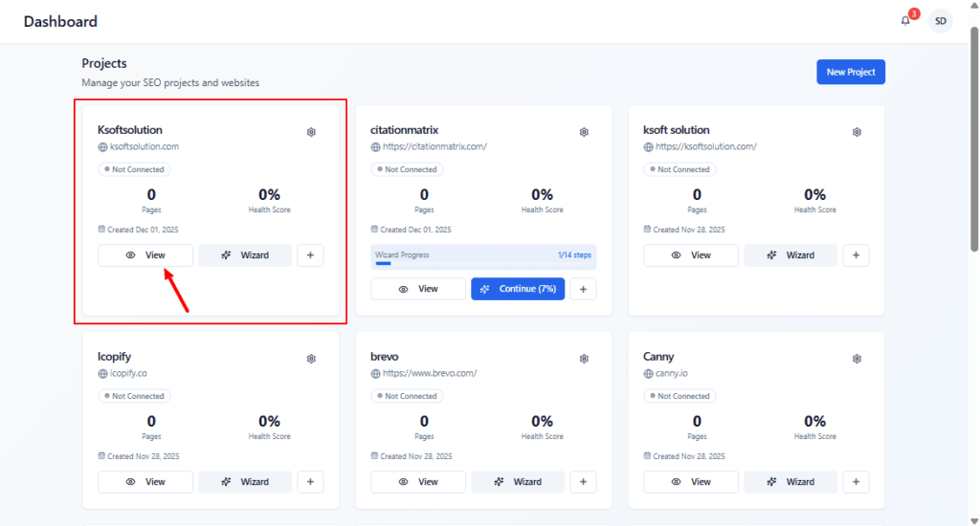The width and height of the screenshot is (980, 526).
Task: Expand plus menu on Canny card
Action: pyautogui.click(x=856, y=482)
